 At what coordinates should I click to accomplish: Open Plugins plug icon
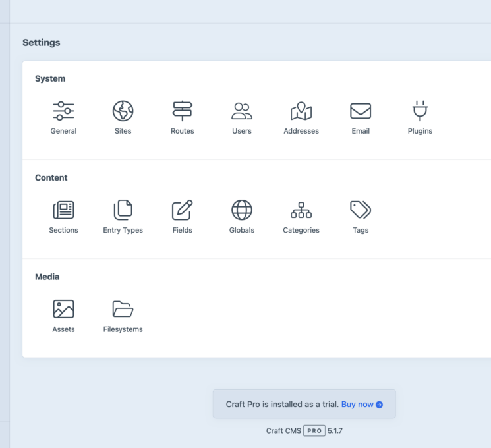coord(420,111)
